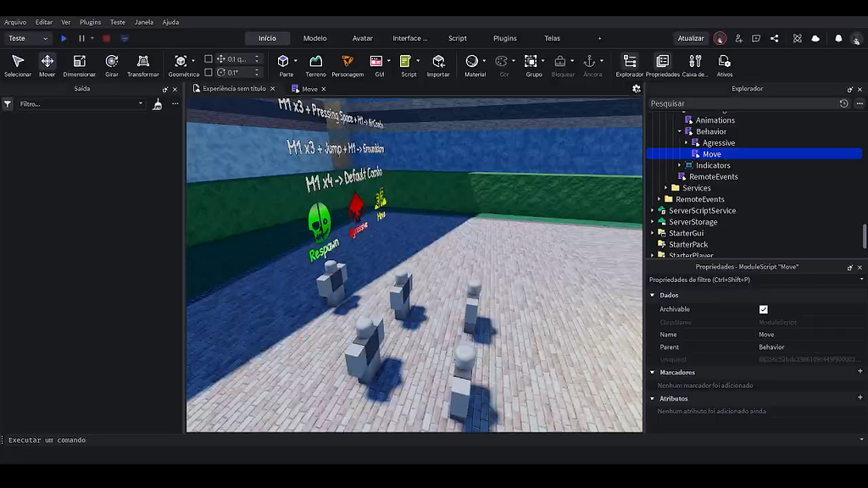Toggle the Propriedades panel button
Viewport: 868px width, 488px height.
[x=663, y=64]
